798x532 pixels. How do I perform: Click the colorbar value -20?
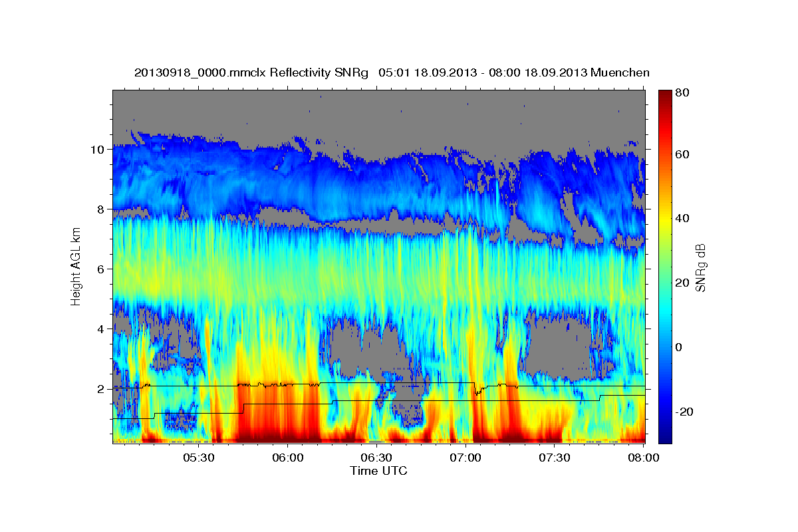[683, 412]
